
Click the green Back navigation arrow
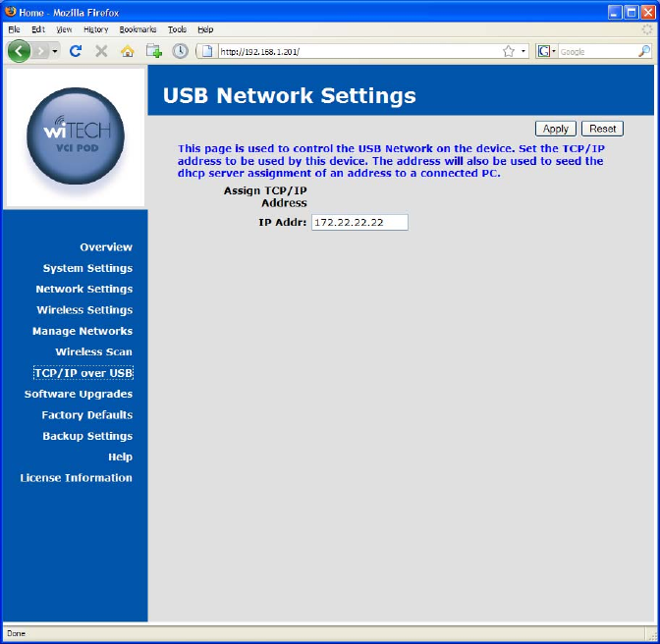pyautogui.click(x=19, y=51)
